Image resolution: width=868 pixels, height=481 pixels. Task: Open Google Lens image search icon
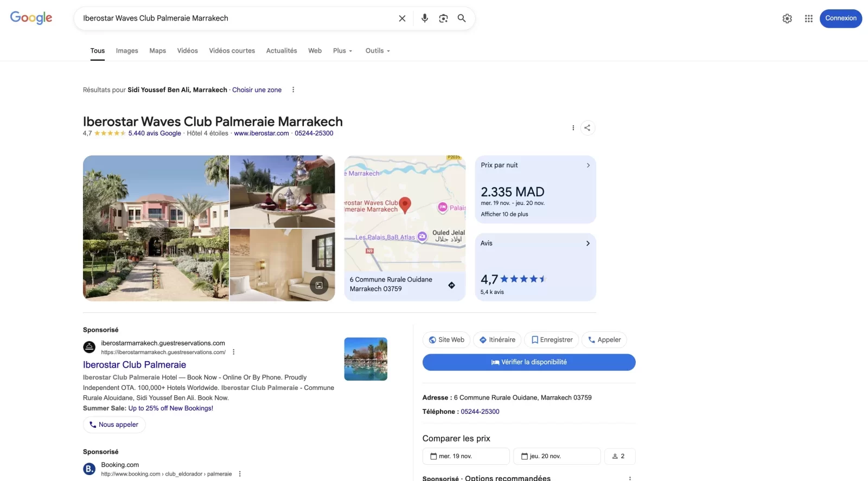pyautogui.click(x=443, y=18)
